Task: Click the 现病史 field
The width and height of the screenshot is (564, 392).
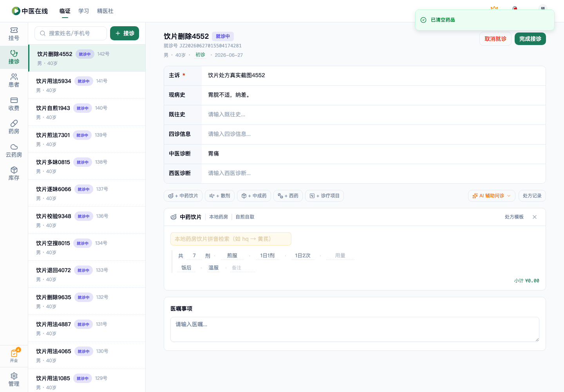Action: [x=373, y=95]
